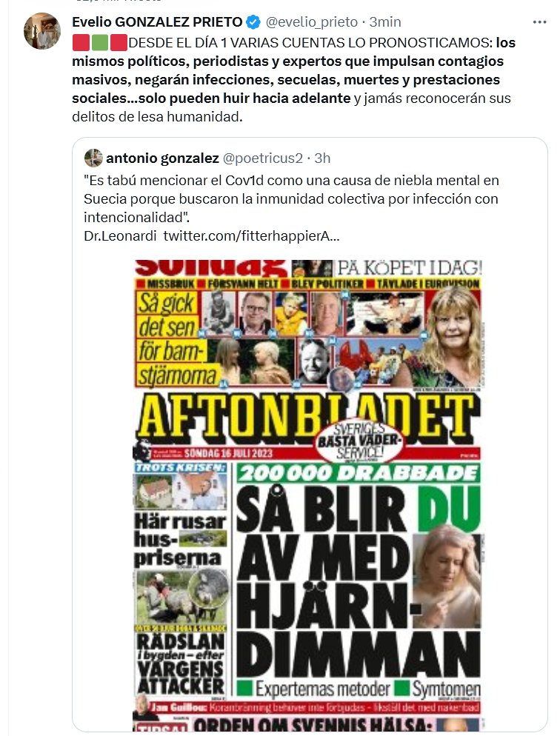Viewport: 560px width, 736px height.
Task: Open the twitter.com/fitterhappierA link
Action: coord(251,235)
